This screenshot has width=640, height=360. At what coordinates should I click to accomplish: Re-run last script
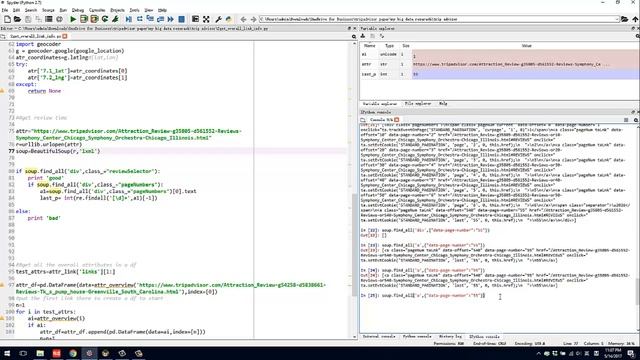tap(105, 19)
